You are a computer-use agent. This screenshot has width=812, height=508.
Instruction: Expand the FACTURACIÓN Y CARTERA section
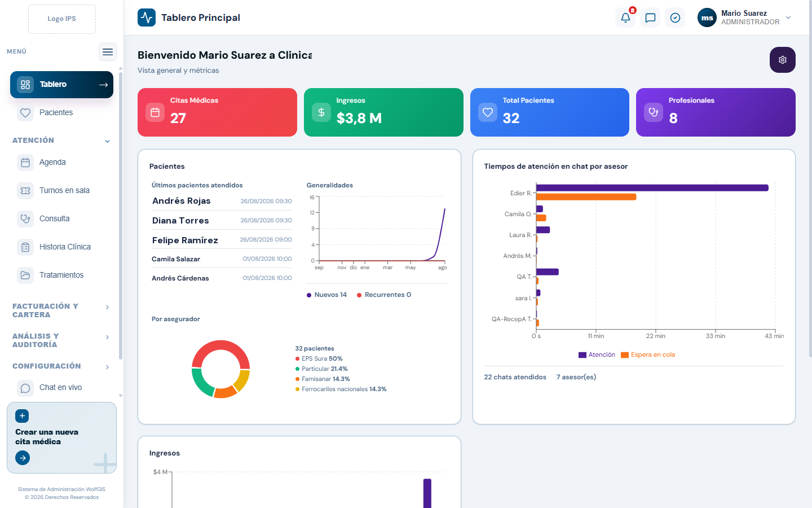tap(61, 310)
